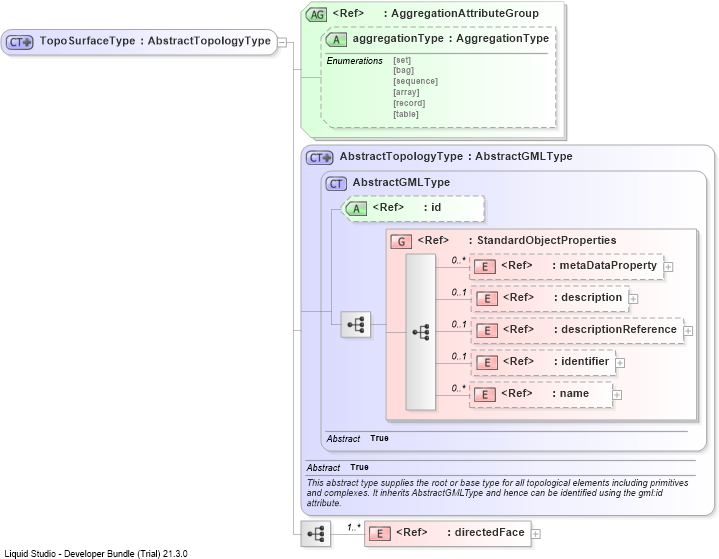
Task: Click the E icon of descriptionReference
Action: pos(487,331)
